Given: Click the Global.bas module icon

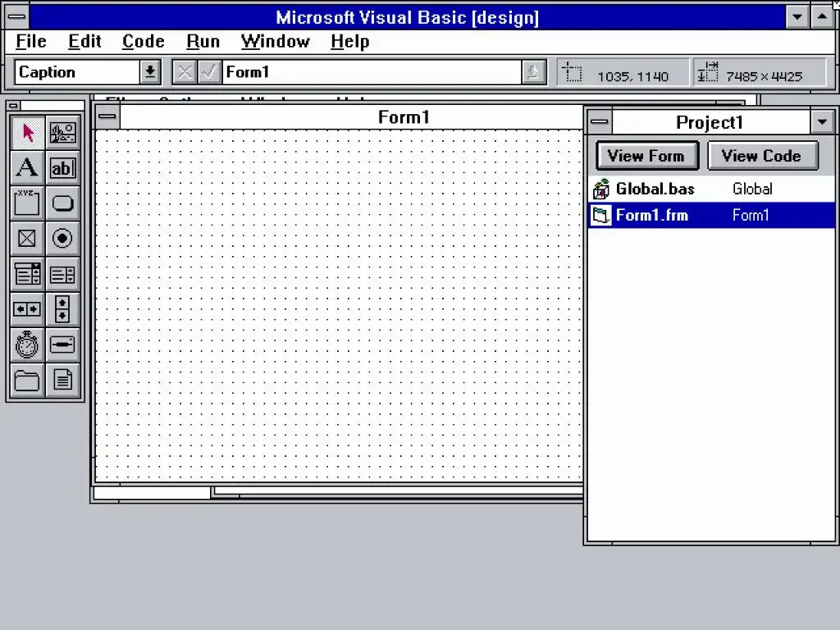Looking at the screenshot, I should click(601, 189).
